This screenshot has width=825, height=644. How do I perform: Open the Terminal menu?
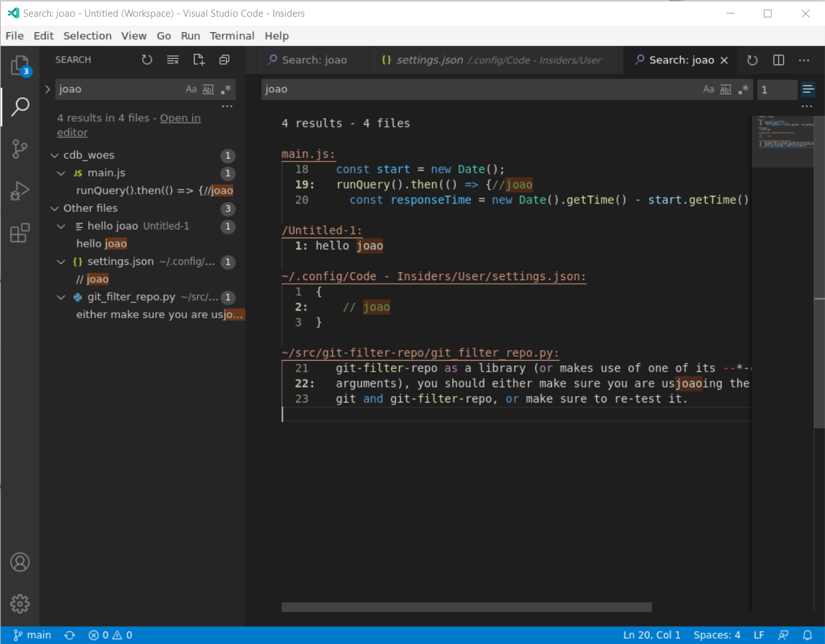click(x=232, y=36)
